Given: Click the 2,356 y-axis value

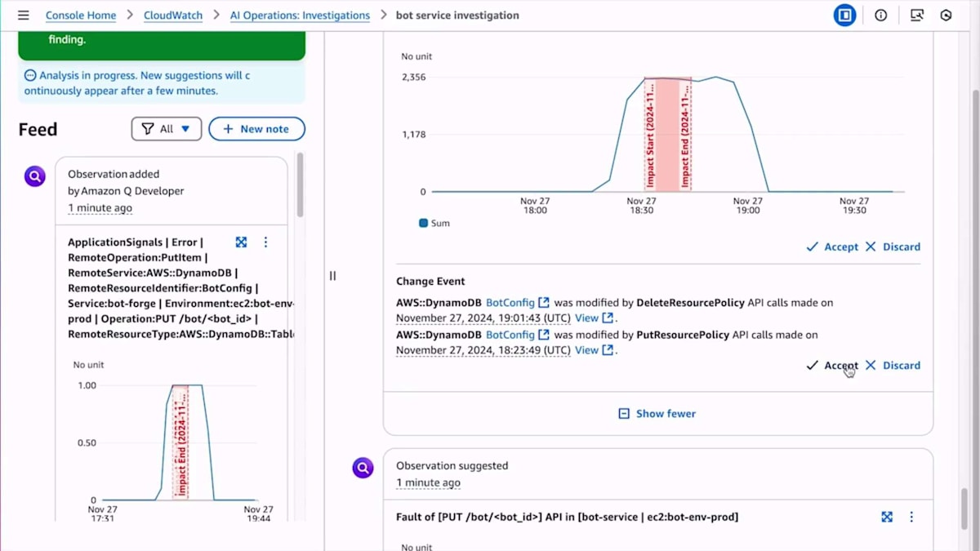Looking at the screenshot, I should click(x=414, y=77).
